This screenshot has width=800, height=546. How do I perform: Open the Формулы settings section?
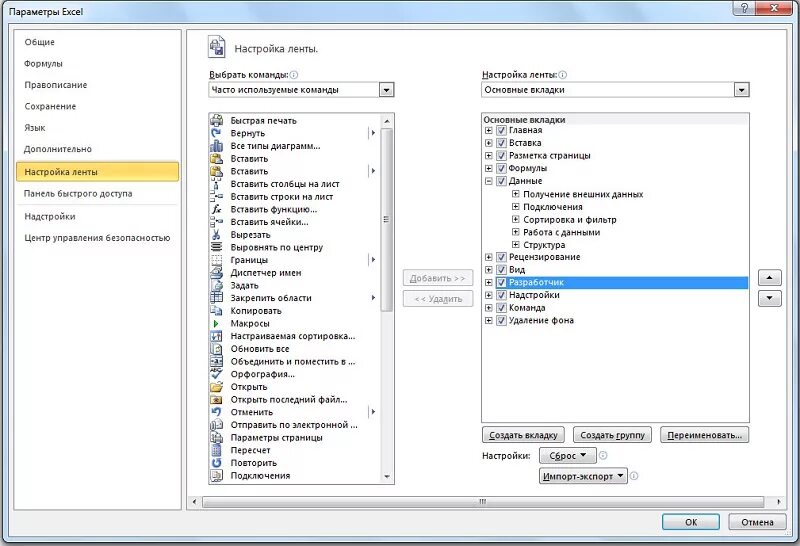(x=97, y=63)
